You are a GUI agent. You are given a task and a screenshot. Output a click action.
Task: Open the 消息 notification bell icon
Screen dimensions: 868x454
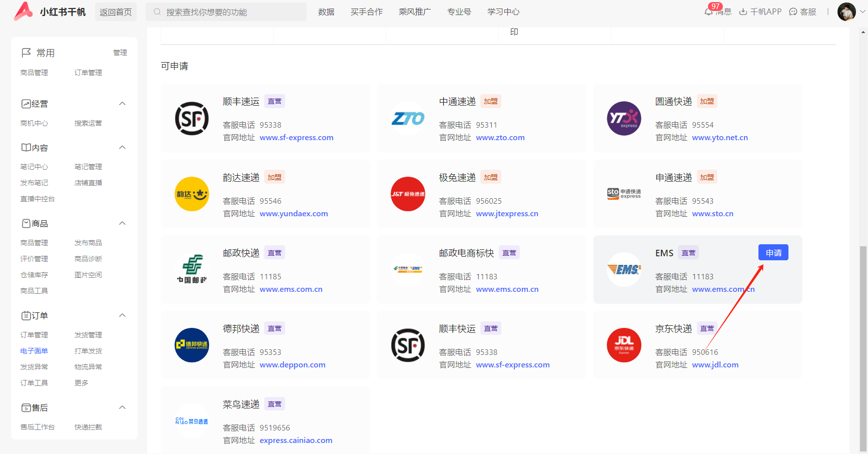coord(708,12)
